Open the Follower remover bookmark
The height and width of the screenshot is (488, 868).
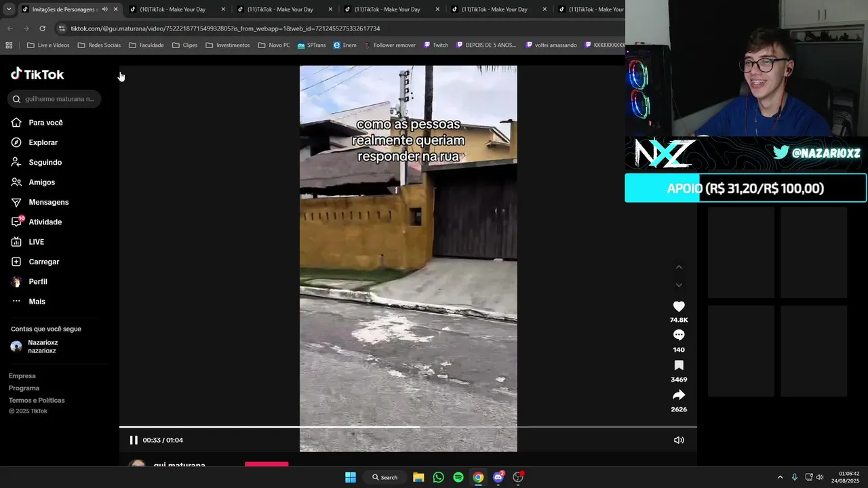click(390, 45)
